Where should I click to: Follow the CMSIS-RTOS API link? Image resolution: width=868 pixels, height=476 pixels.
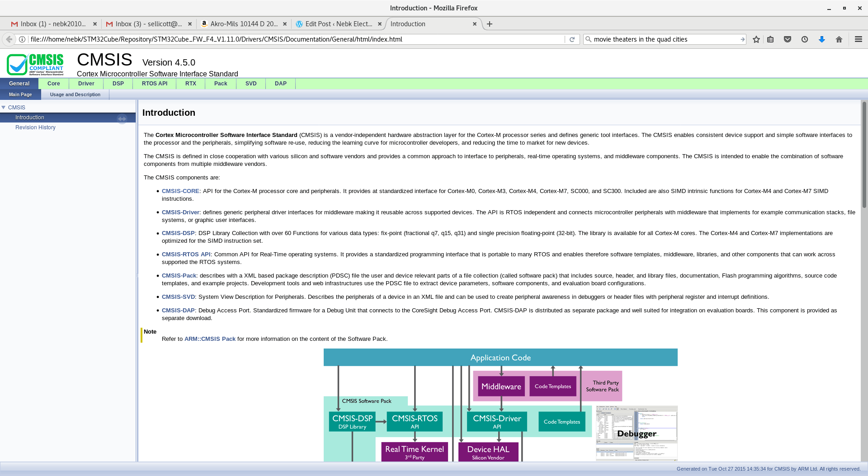(186, 254)
